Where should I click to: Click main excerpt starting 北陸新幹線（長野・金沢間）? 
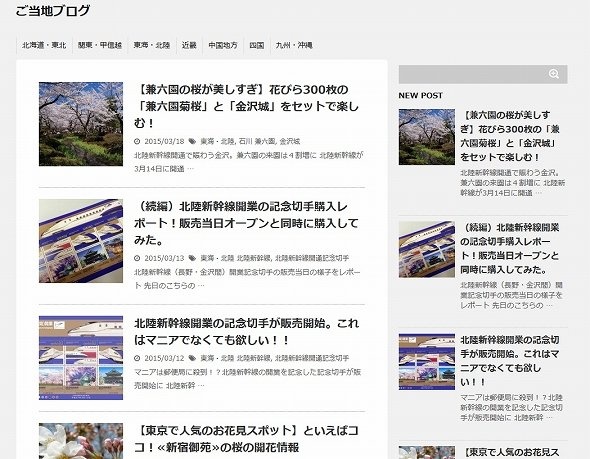[x=247, y=279]
